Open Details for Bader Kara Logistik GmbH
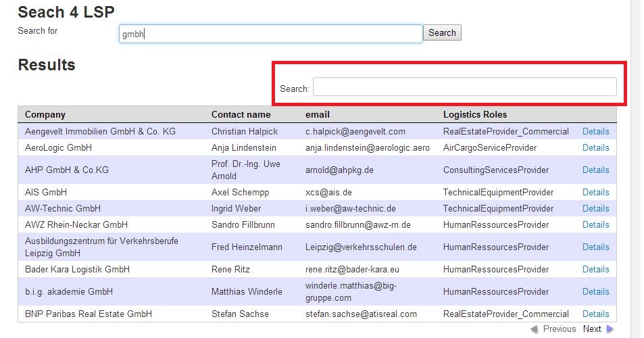Image resolution: width=644 pixels, height=338 pixels. (595, 270)
